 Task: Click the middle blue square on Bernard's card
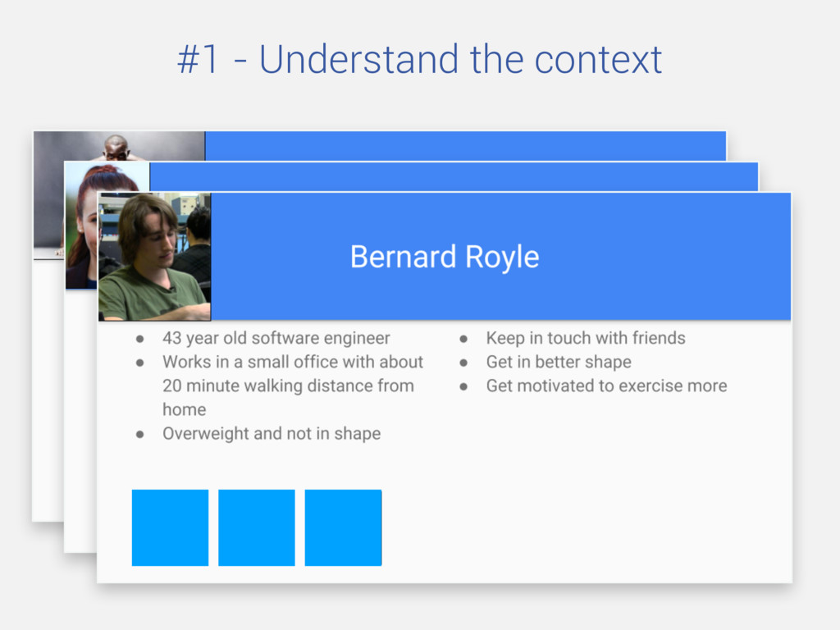[x=257, y=527]
